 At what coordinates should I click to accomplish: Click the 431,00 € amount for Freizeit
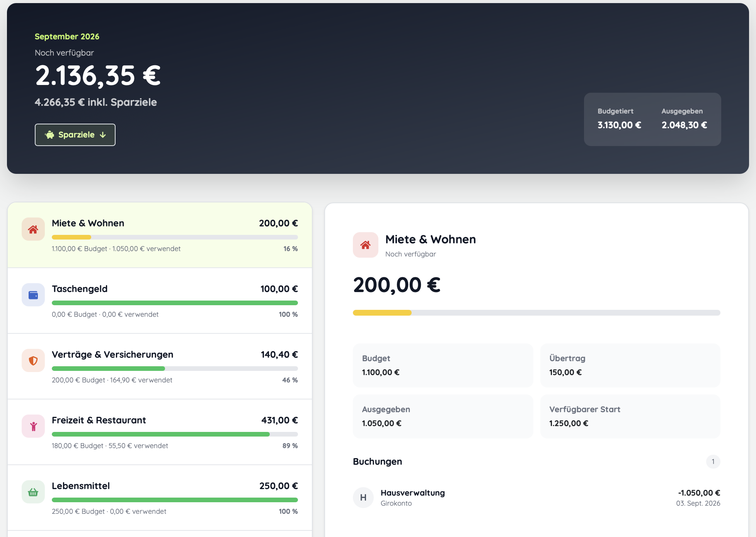point(279,420)
